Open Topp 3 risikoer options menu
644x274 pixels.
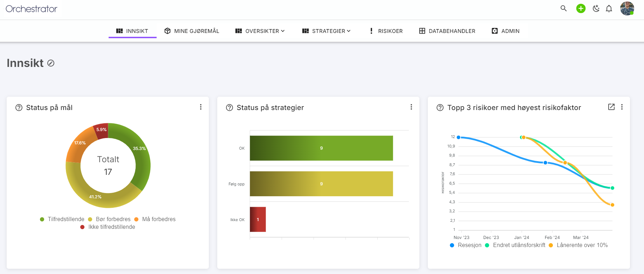[622, 107]
